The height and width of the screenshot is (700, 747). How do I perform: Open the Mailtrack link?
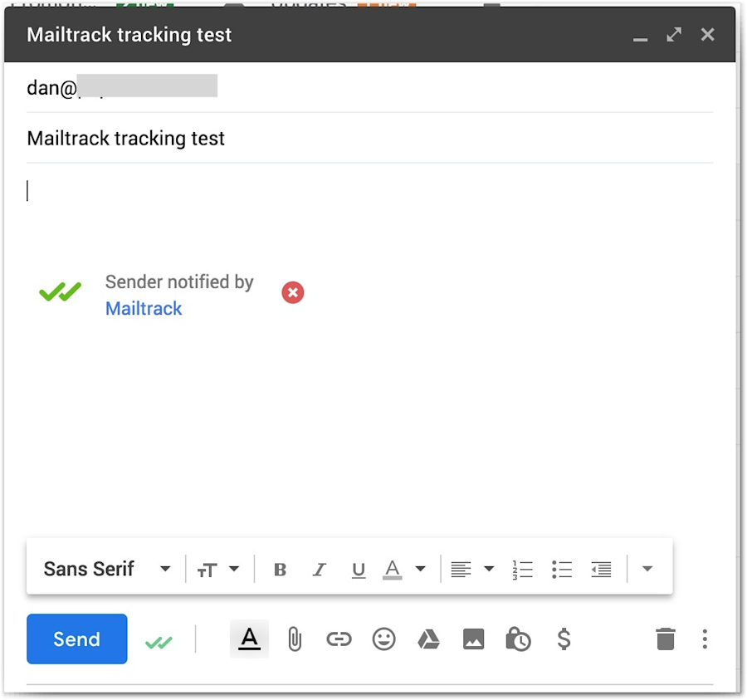[x=144, y=308]
